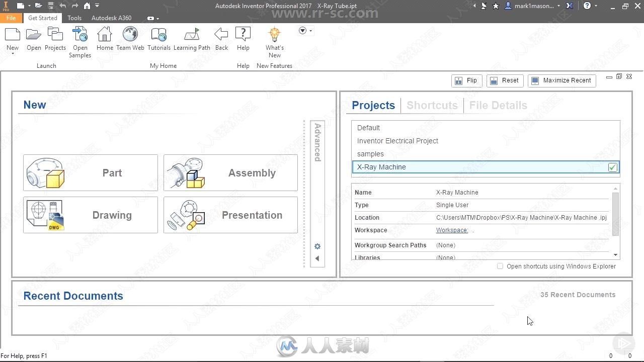
Task: Open quick access New document dropdown arrow
Action: (29, 6)
